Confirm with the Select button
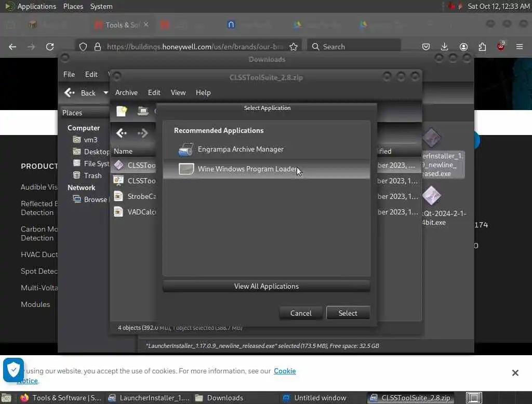Image resolution: width=532 pixels, height=404 pixels. (348, 313)
